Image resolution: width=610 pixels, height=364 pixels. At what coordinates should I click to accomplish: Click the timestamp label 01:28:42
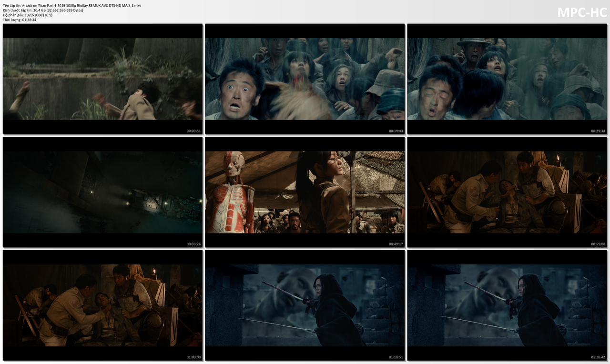598,357
